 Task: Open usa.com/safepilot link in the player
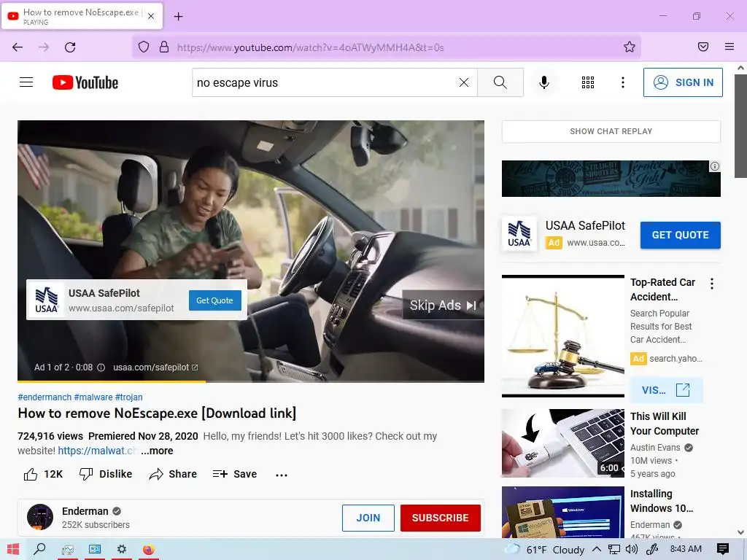click(x=155, y=367)
